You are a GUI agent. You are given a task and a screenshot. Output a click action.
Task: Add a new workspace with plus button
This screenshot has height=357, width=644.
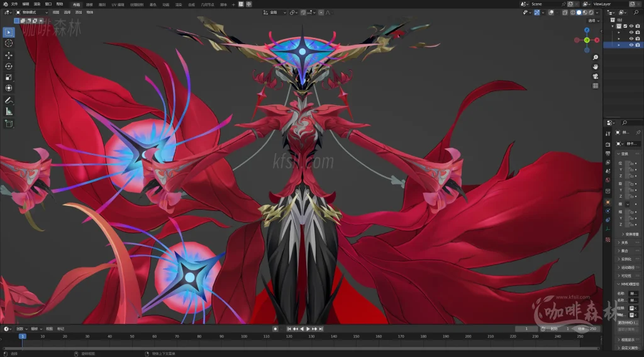(233, 4)
